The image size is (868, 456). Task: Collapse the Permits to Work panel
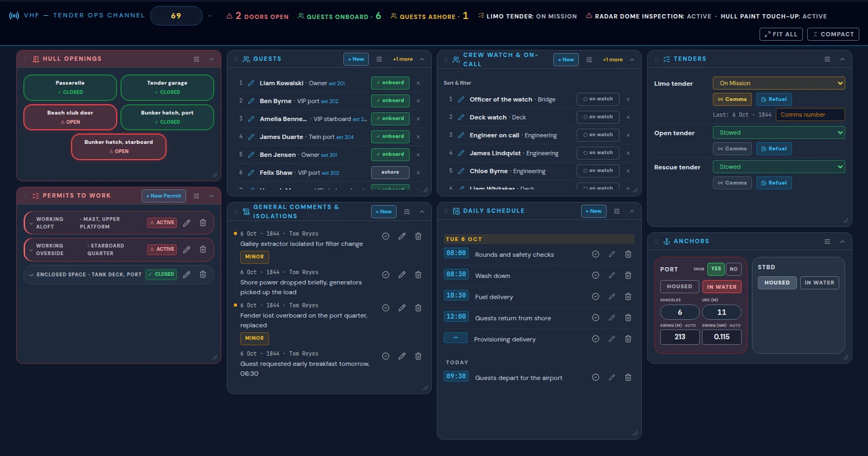point(212,196)
